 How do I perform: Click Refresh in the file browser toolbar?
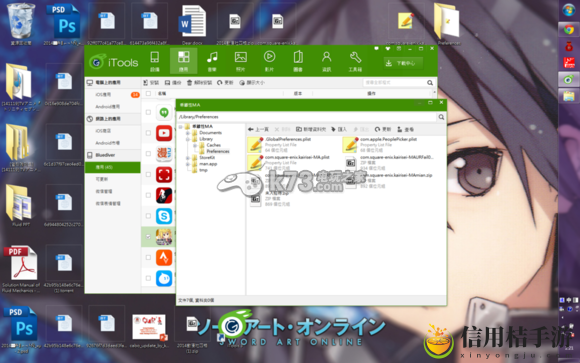(x=383, y=130)
